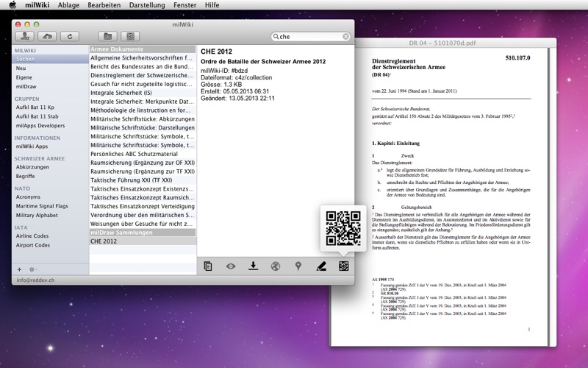The width and height of the screenshot is (588, 368).
Task: Open the milWiki application menu
Action: [38, 5]
